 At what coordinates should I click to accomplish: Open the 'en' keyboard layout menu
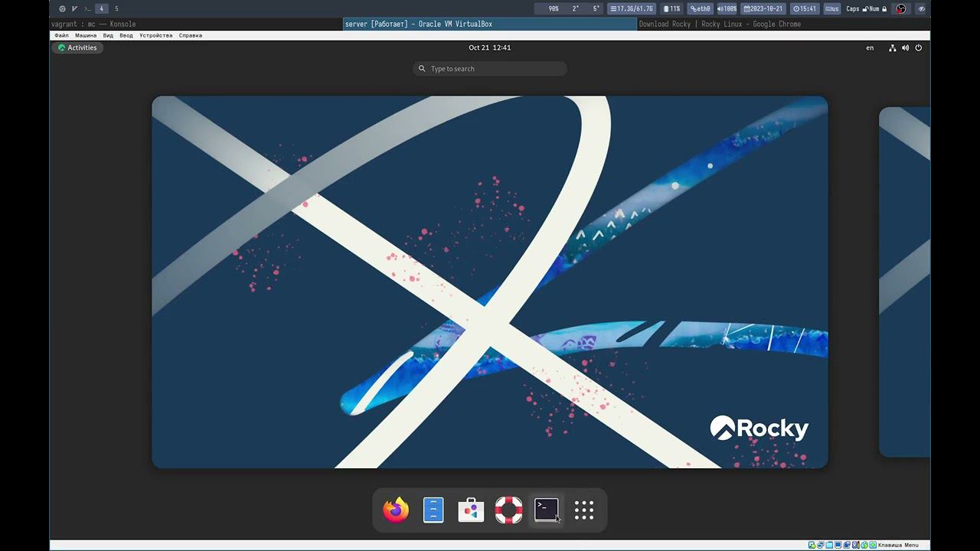tap(870, 47)
